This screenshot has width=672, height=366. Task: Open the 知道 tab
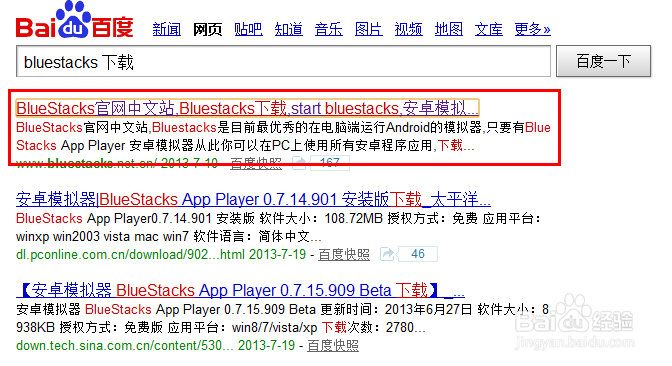coord(288,29)
